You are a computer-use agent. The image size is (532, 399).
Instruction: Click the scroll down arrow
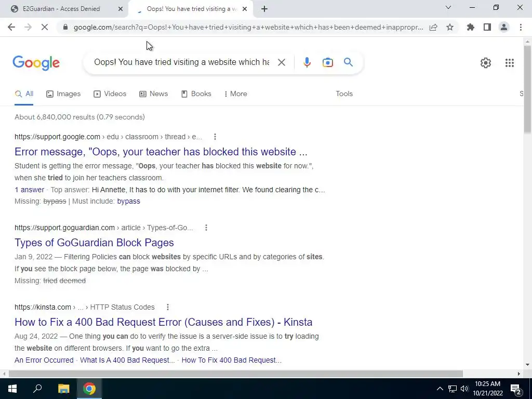pyautogui.click(x=528, y=365)
